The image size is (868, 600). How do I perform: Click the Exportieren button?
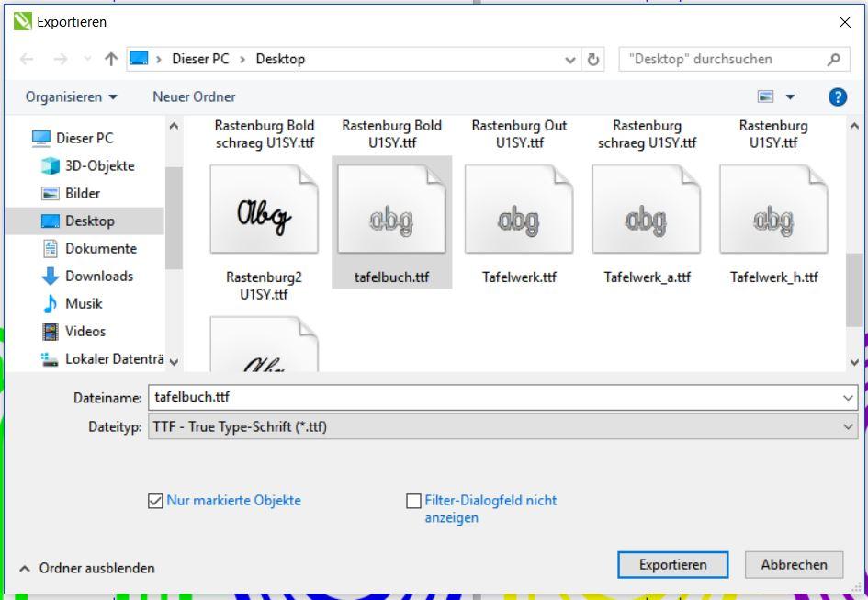(x=672, y=564)
